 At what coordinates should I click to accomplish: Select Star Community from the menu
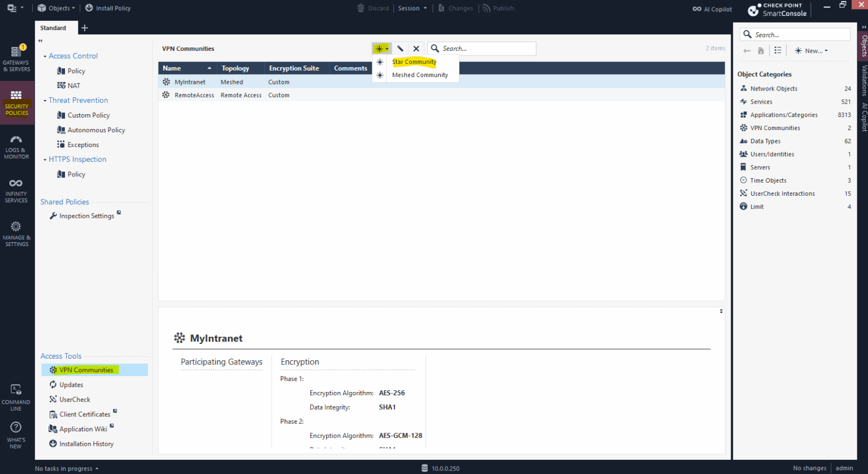coord(414,62)
